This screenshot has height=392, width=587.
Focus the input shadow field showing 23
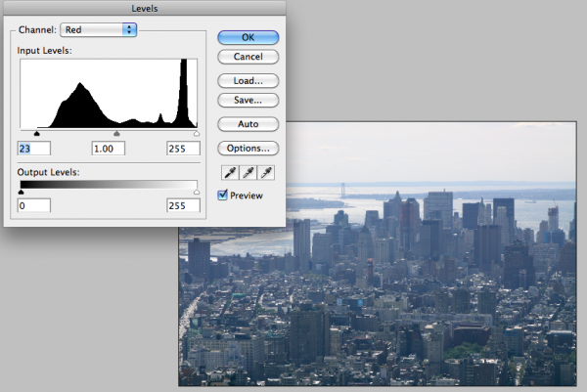tap(34, 149)
